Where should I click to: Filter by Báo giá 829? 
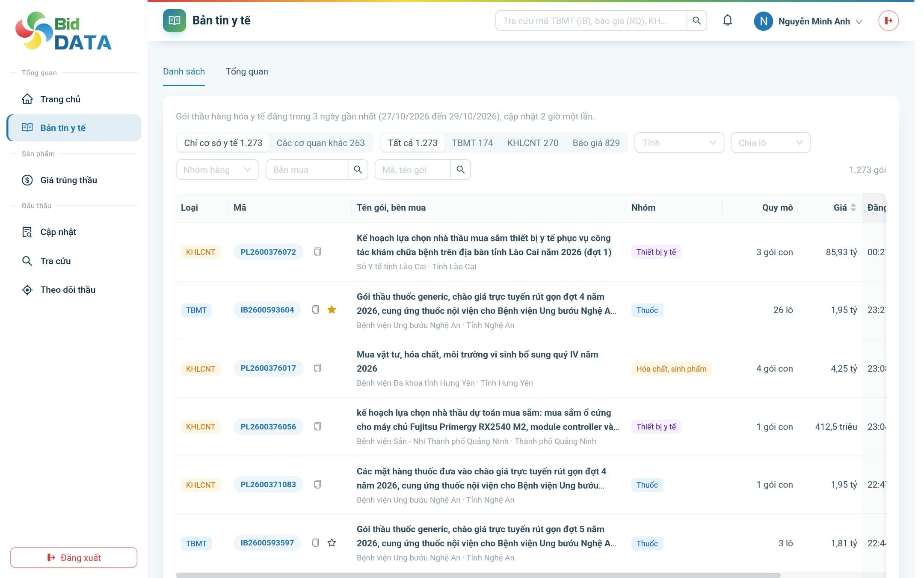coord(596,143)
